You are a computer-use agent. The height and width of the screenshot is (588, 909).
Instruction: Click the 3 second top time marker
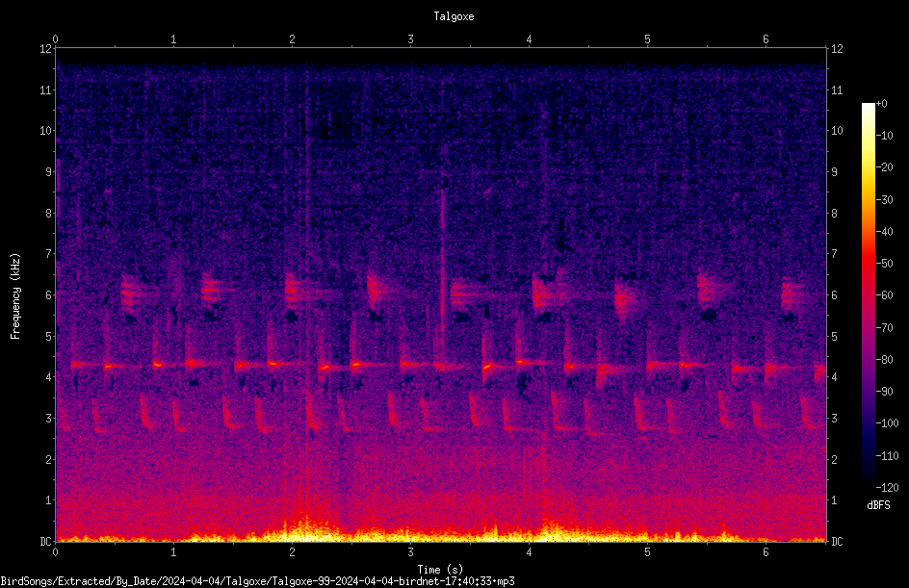click(410, 39)
